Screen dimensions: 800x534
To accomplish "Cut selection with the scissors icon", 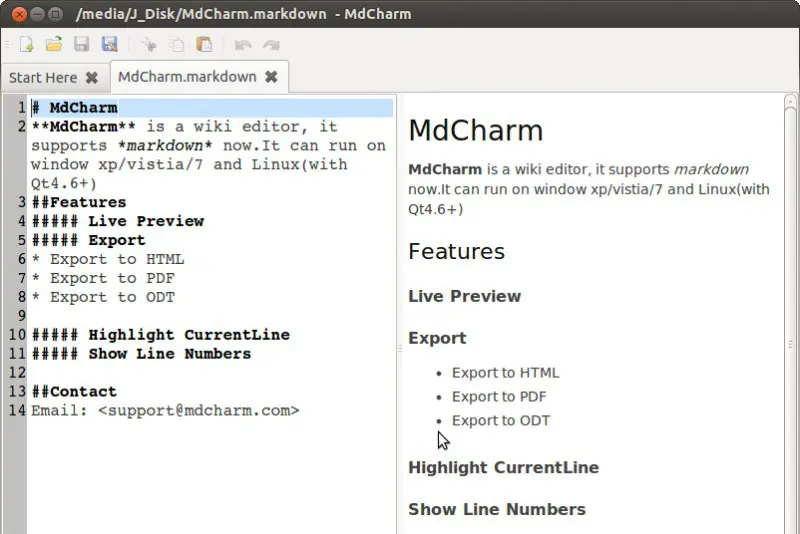I will pos(148,44).
